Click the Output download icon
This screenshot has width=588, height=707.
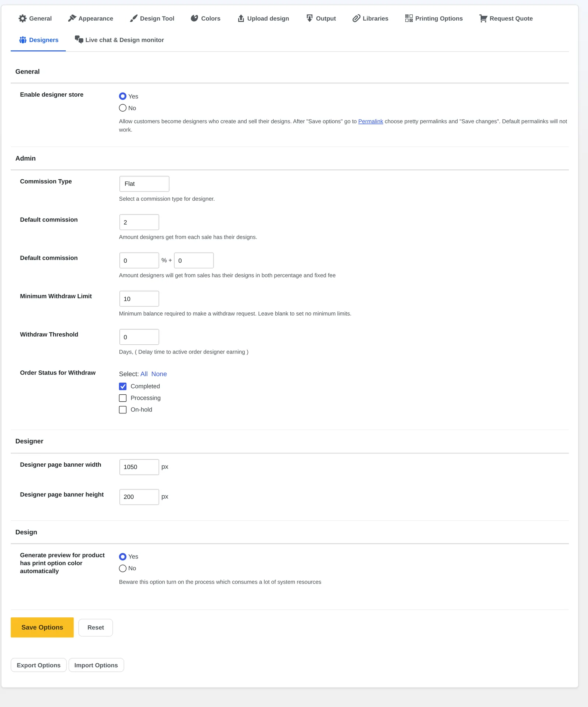[x=310, y=18]
